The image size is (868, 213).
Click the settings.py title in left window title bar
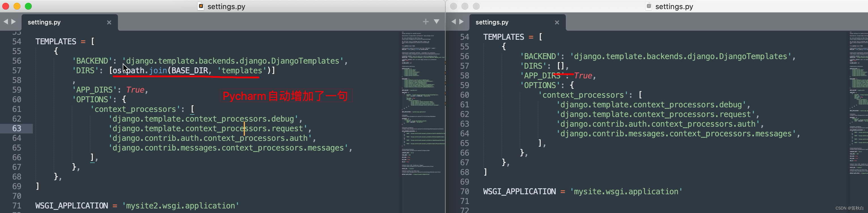click(x=226, y=7)
